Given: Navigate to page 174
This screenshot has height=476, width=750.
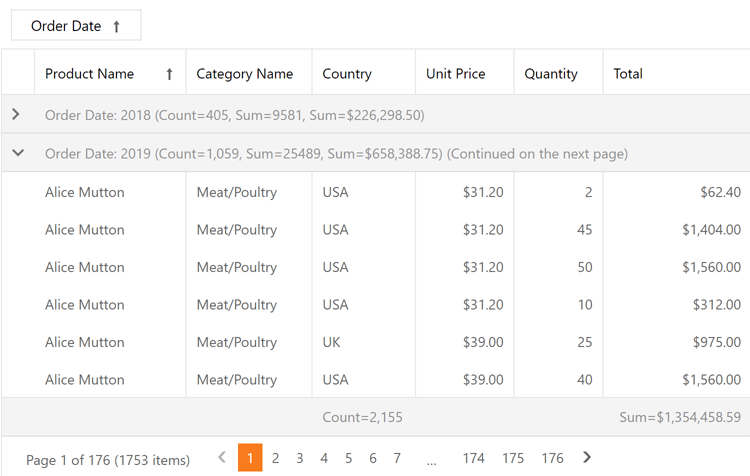Looking at the screenshot, I should pos(474,458).
